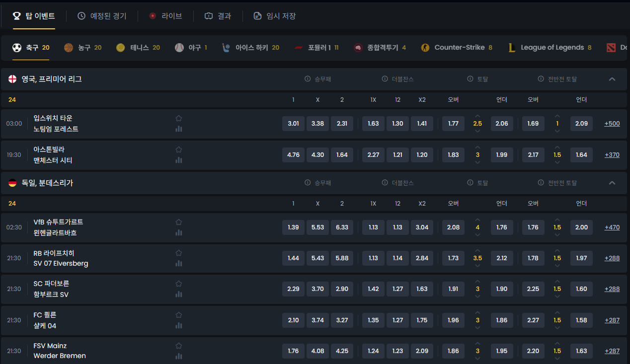
Task: Increase total line for SC 파더보른 match
Action: tap(477, 282)
